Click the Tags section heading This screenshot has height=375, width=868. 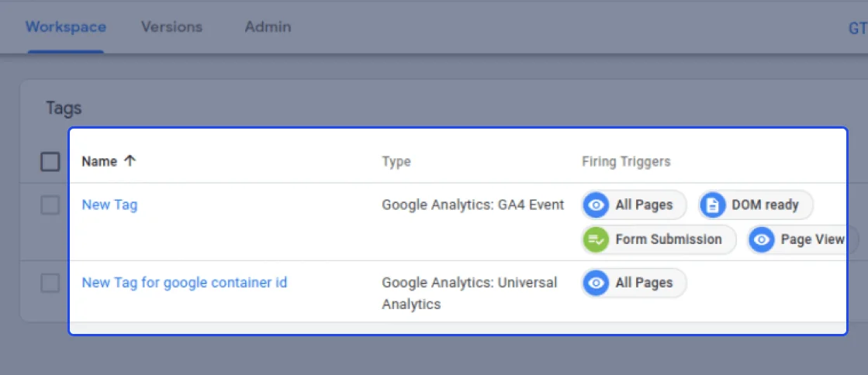point(64,108)
